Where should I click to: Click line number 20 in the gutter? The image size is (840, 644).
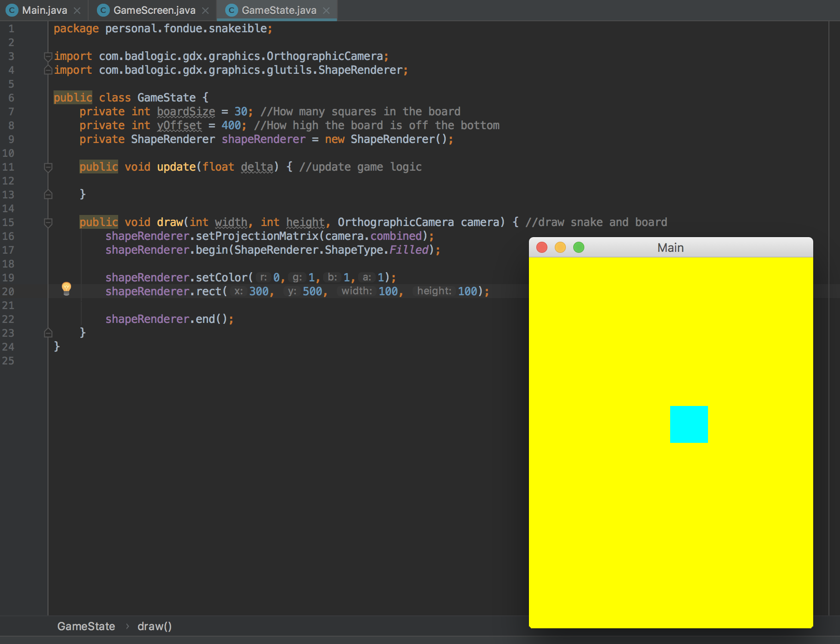pyautogui.click(x=8, y=292)
